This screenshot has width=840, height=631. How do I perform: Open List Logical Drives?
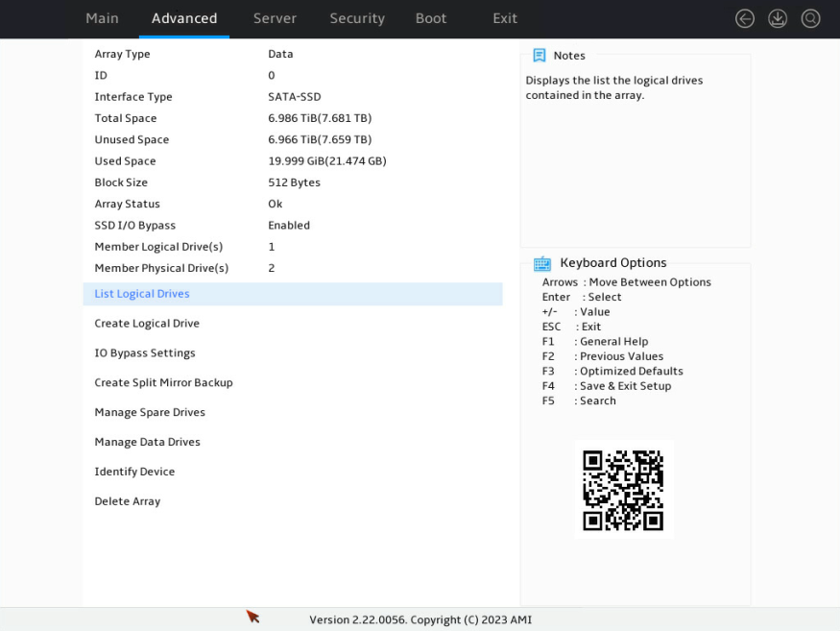click(x=293, y=294)
